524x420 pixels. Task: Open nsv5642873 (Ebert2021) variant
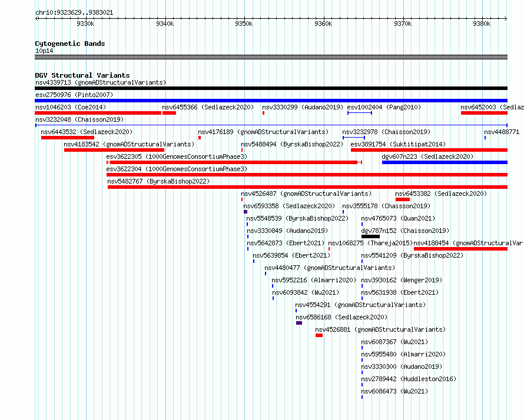click(286, 243)
